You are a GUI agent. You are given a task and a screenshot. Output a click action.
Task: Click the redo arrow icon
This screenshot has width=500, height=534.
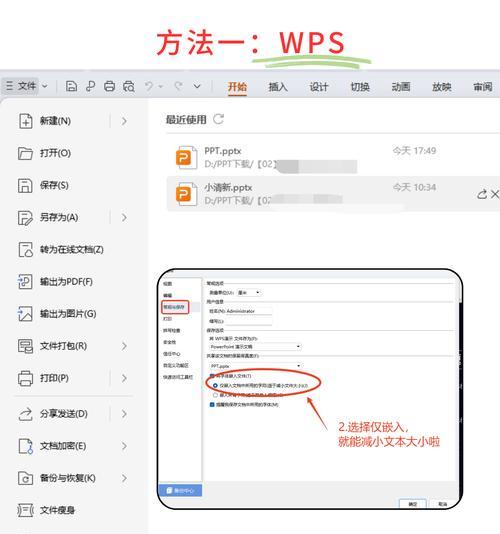click(178, 86)
